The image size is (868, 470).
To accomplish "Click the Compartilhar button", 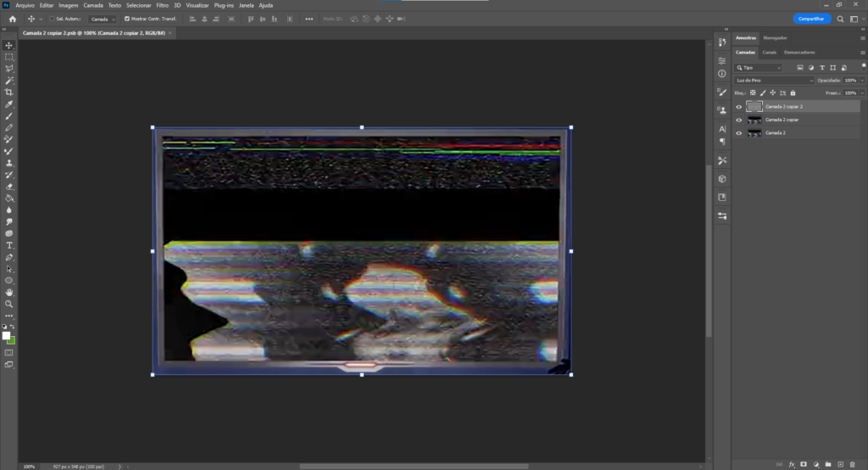I will [x=812, y=19].
